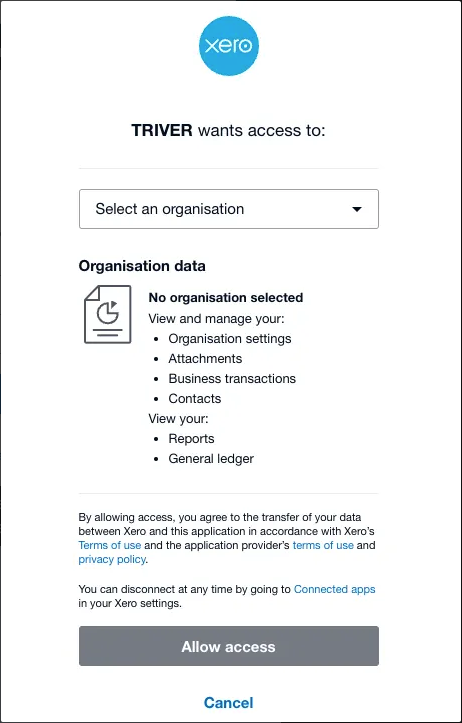Click the organisation data report icon

pos(107,314)
